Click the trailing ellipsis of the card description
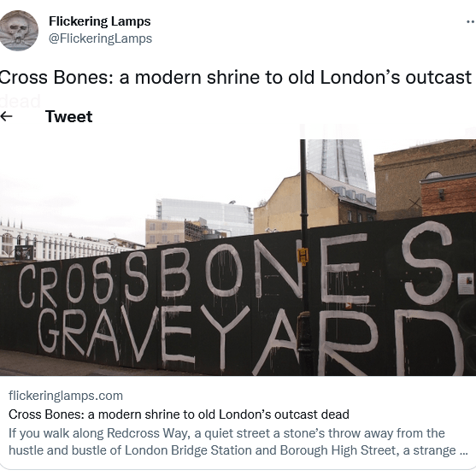Image resolution: width=476 pixels, height=476 pixels. [x=464, y=452]
